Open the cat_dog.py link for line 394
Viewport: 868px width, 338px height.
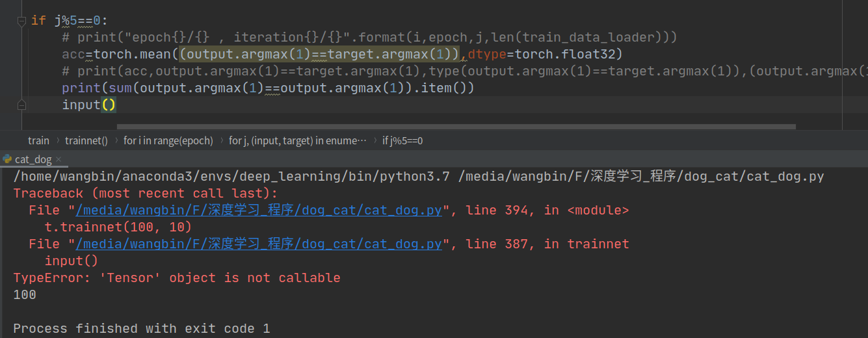pos(259,210)
